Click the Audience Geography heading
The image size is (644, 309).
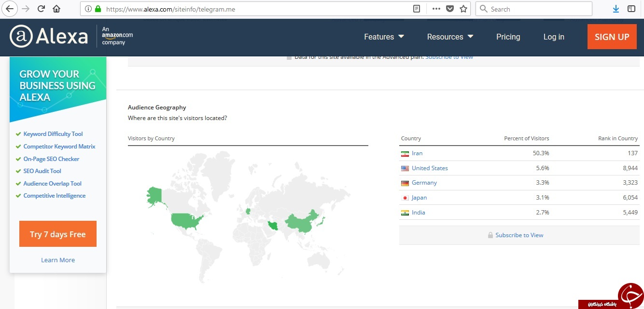pyautogui.click(x=157, y=107)
